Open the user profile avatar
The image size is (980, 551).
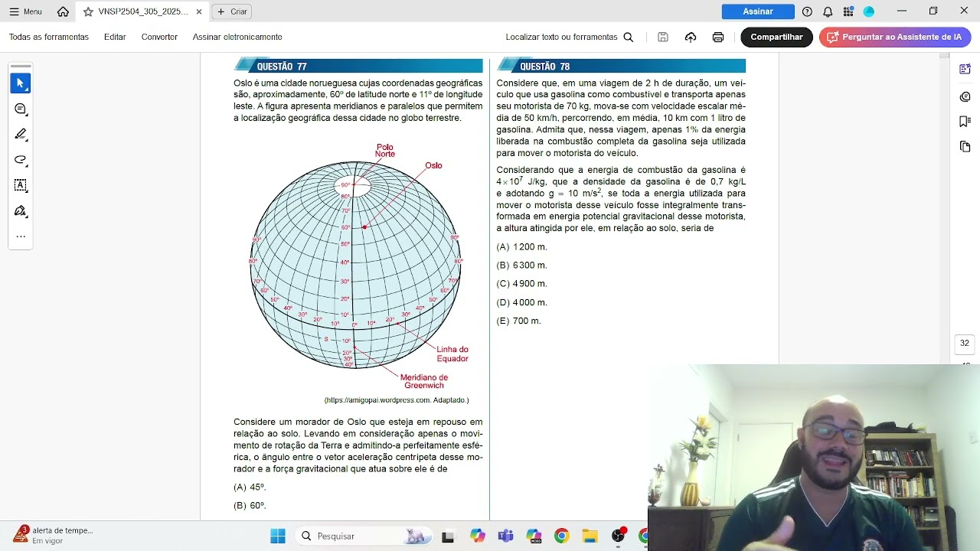tap(869, 11)
